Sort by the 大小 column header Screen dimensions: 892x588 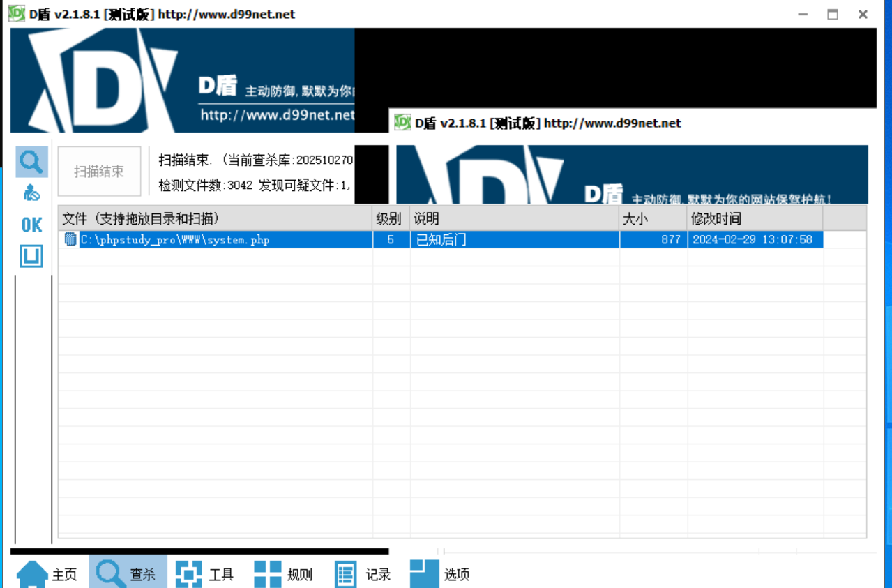[653, 218]
